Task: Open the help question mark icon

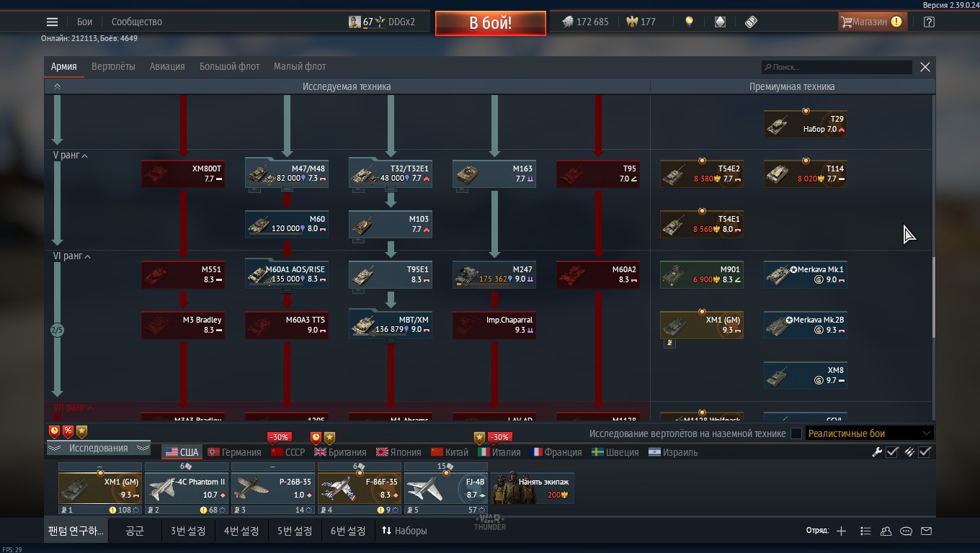Action: click(x=929, y=22)
